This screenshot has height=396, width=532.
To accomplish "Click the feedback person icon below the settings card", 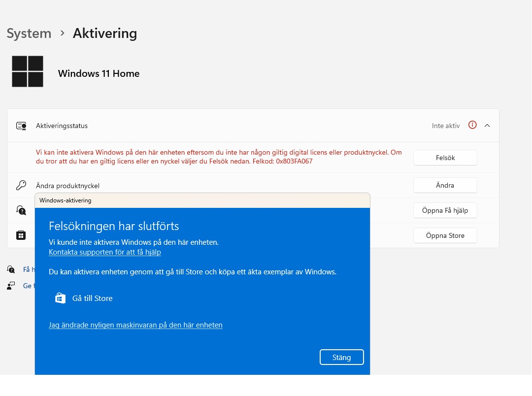I will click(11, 286).
